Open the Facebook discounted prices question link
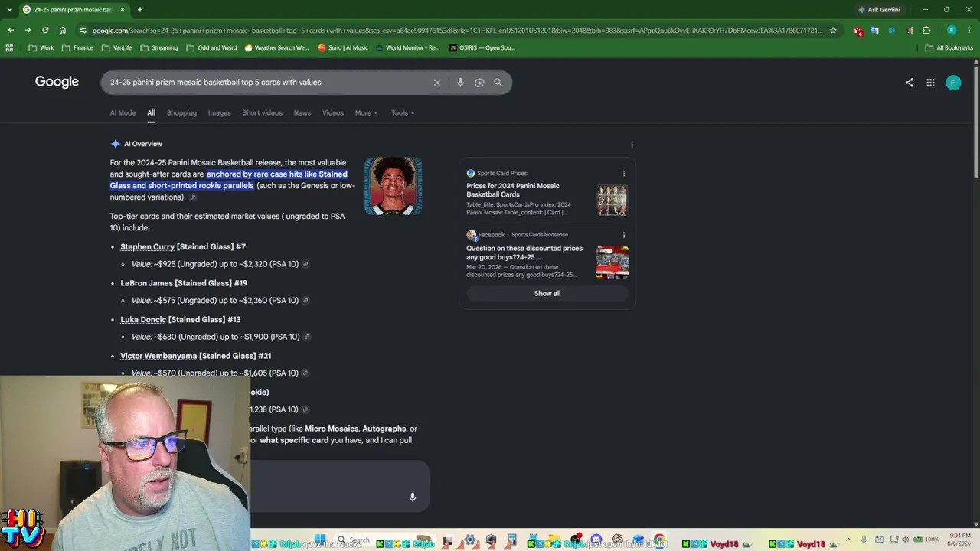Image resolution: width=980 pixels, height=551 pixels. (x=524, y=253)
